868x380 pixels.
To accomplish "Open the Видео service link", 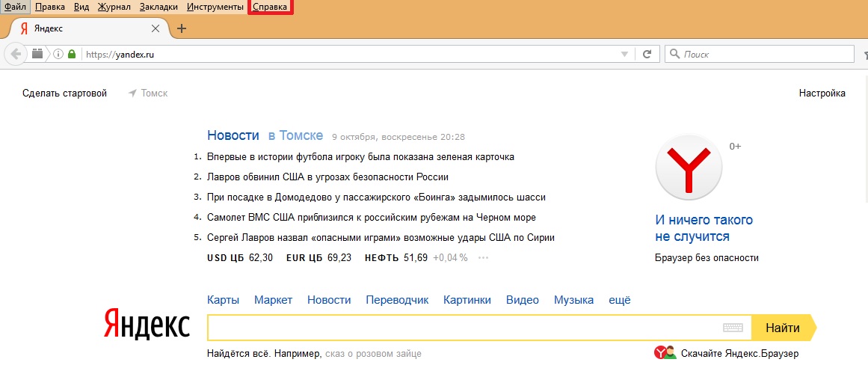I will [x=522, y=300].
